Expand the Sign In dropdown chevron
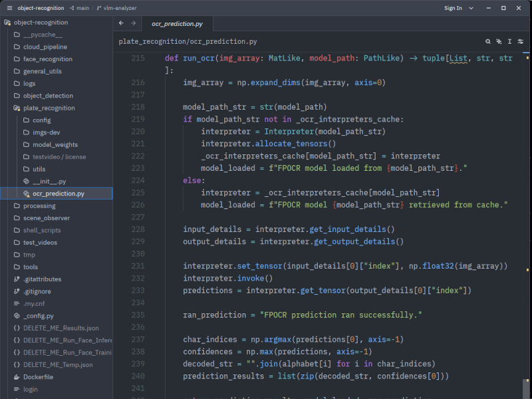This screenshot has width=532, height=399. pyautogui.click(x=471, y=8)
